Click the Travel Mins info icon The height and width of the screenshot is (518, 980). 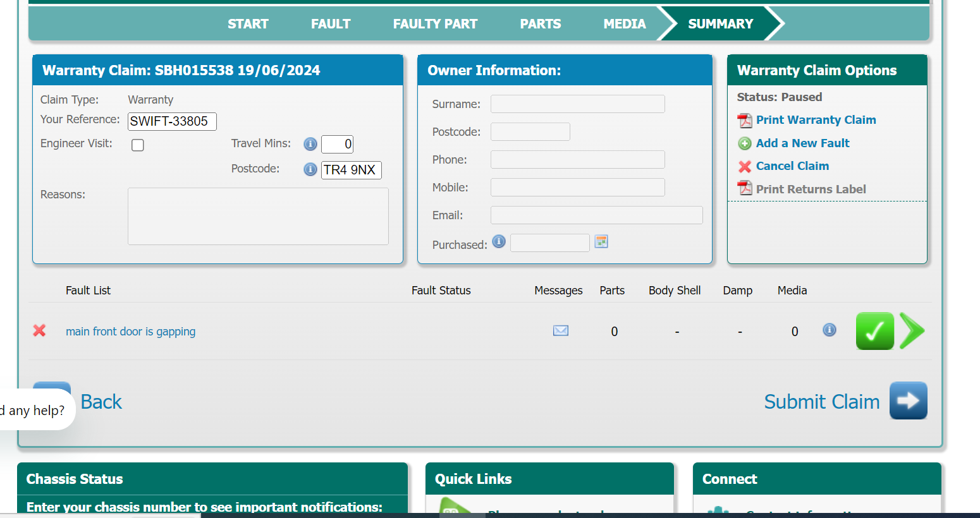(x=310, y=144)
